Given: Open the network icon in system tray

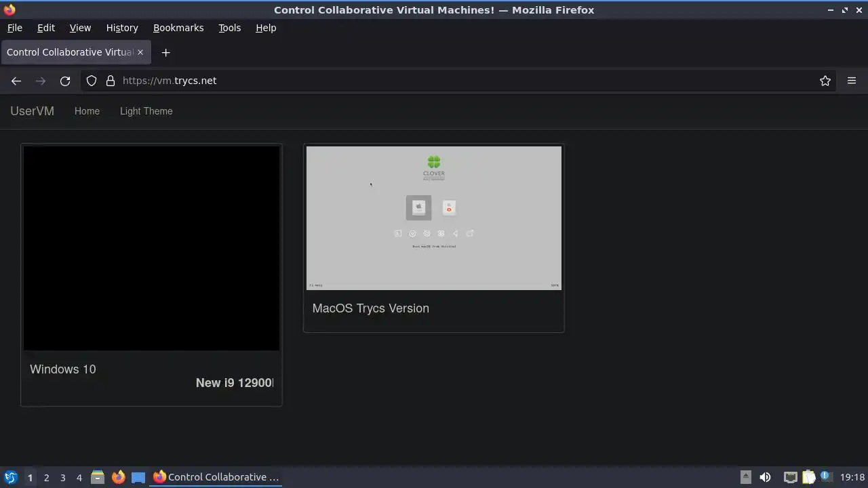Looking at the screenshot, I should pos(790,477).
